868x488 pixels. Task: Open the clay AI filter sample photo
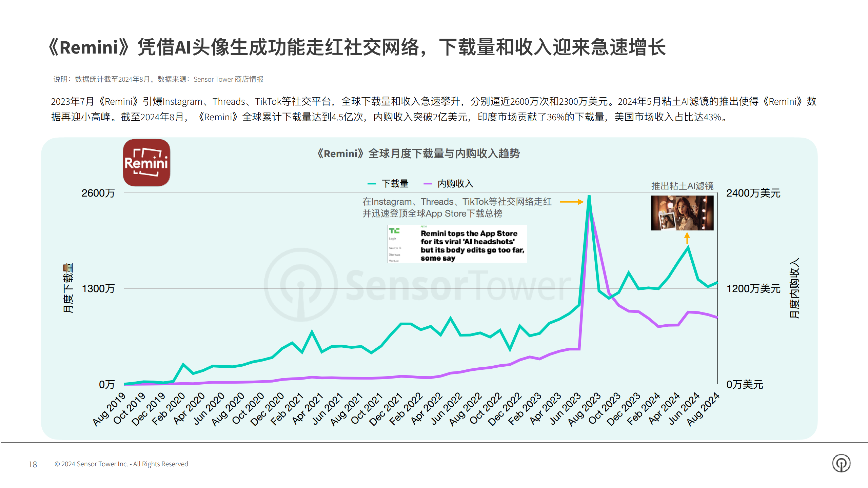pyautogui.click(x=682, y=213)
